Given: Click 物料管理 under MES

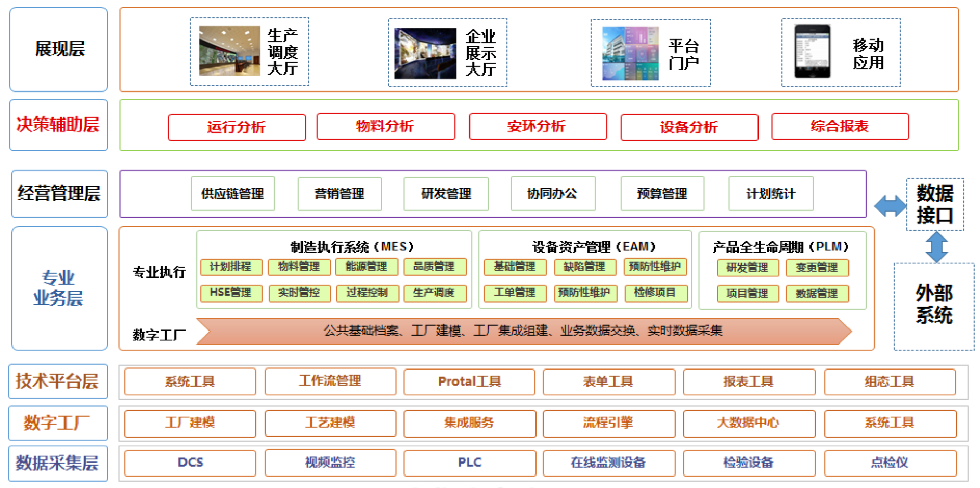Looking at the screenshot, I should 299,267.
